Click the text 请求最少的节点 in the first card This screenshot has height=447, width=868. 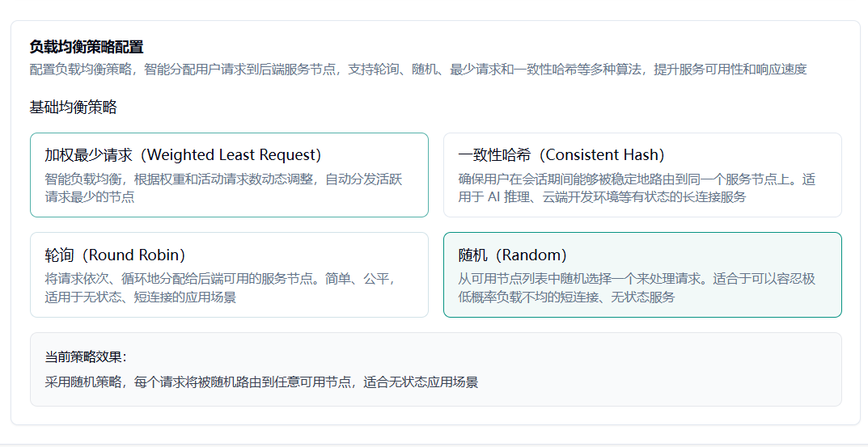pyautogui.click(x=89, y=197)
